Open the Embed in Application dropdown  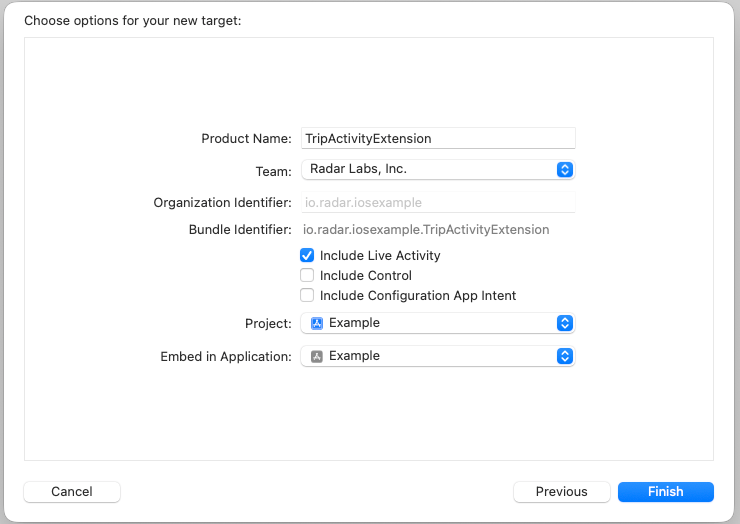pyautogui.click(x=438, y=356)
